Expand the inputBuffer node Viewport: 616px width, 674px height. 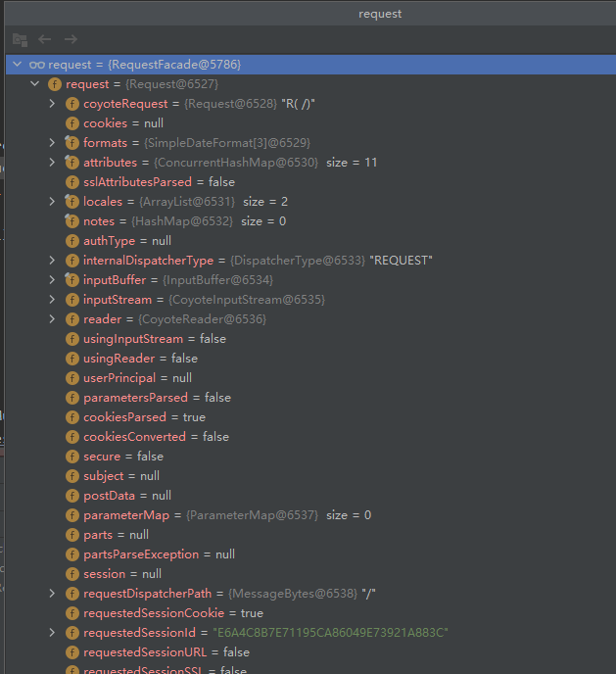pos(52,280)
